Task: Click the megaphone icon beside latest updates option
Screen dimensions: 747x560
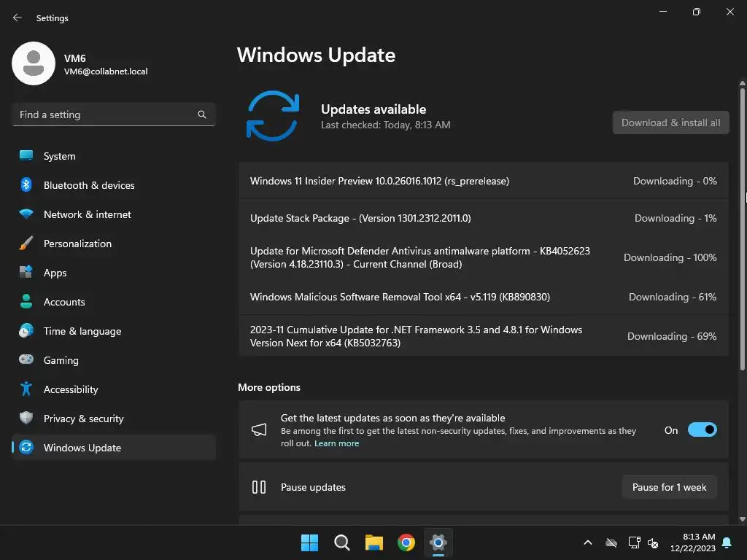Action: point(259,429)
